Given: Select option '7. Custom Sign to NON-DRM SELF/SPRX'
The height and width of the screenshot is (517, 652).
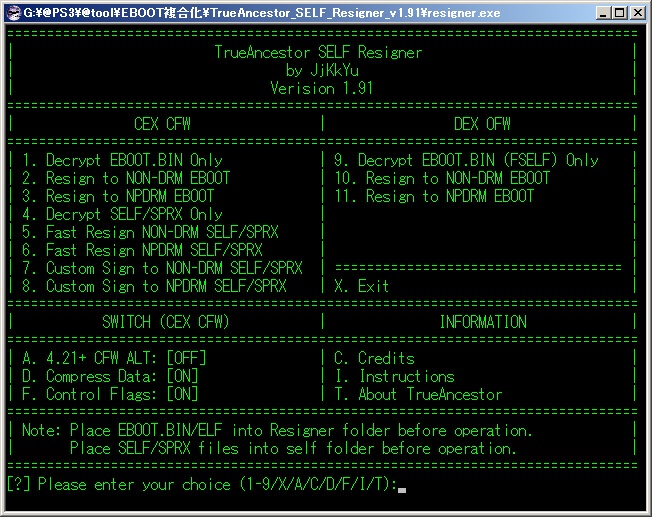Looking at the screenshot, I should pos(162,268).
